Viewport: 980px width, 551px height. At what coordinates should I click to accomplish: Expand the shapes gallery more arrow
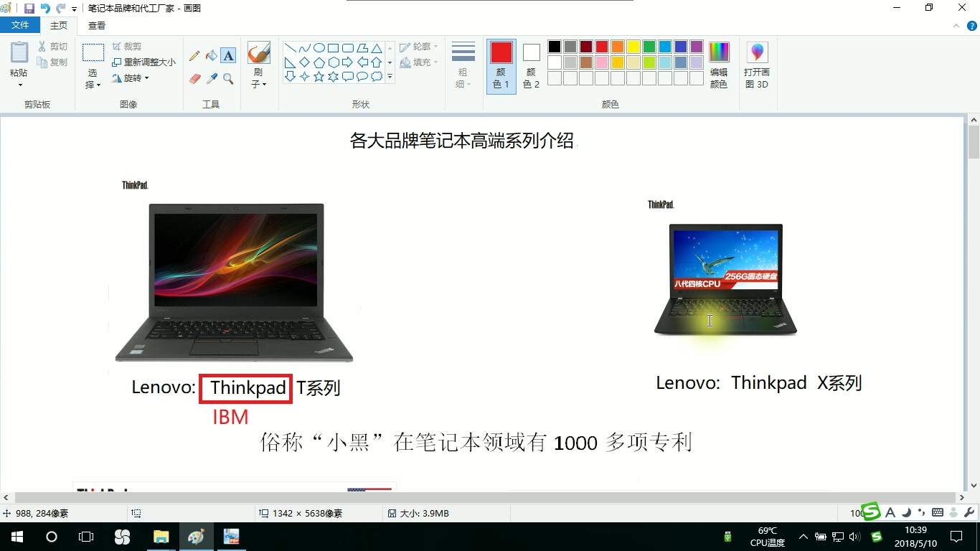[390, 77]
